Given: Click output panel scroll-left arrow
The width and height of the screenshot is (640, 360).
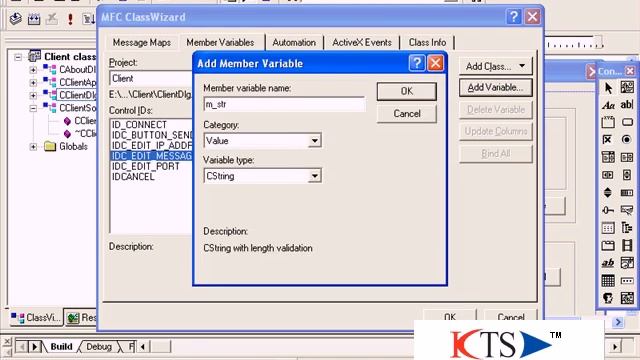Looking at the screenshot, I should point(143,347).
